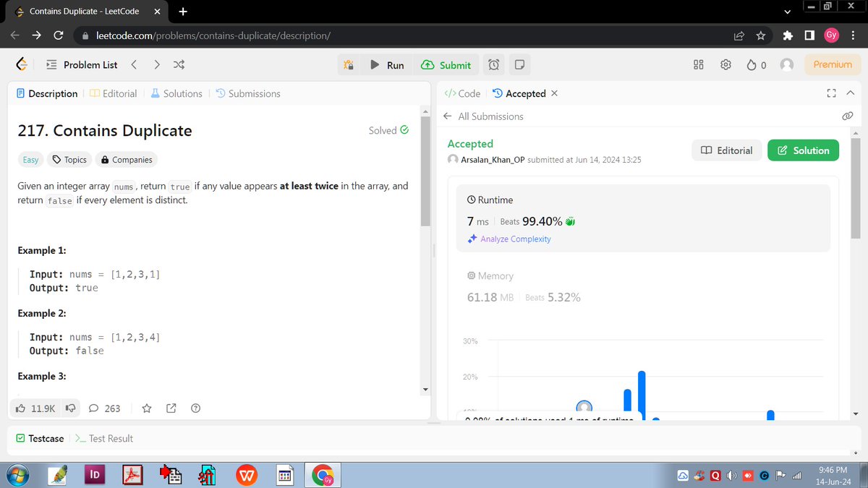Open the Adobe Acrobat taskbar icon
This screenshot has width=868, height=488.
pos(132,475)
